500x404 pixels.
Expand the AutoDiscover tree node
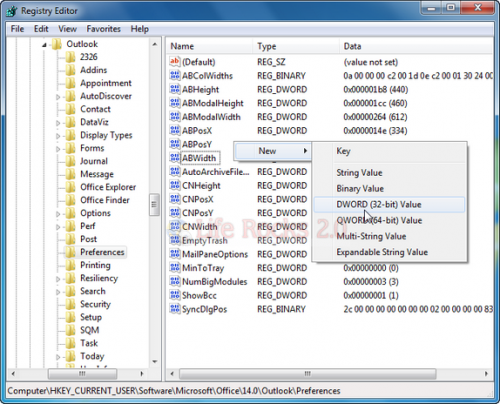[x=58, y=97]
